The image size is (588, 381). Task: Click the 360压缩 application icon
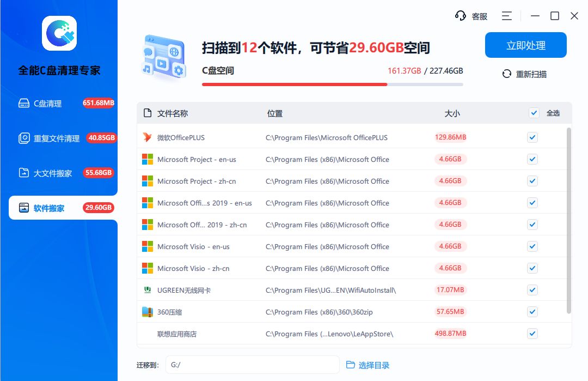tap(148, 312)
